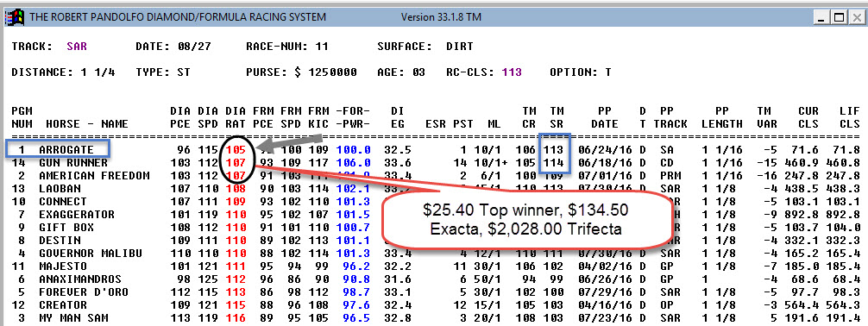Click EXAGGERATOR's power rating 101.5
The width and height of the screenshot is (868, 326).
point(353,215)
